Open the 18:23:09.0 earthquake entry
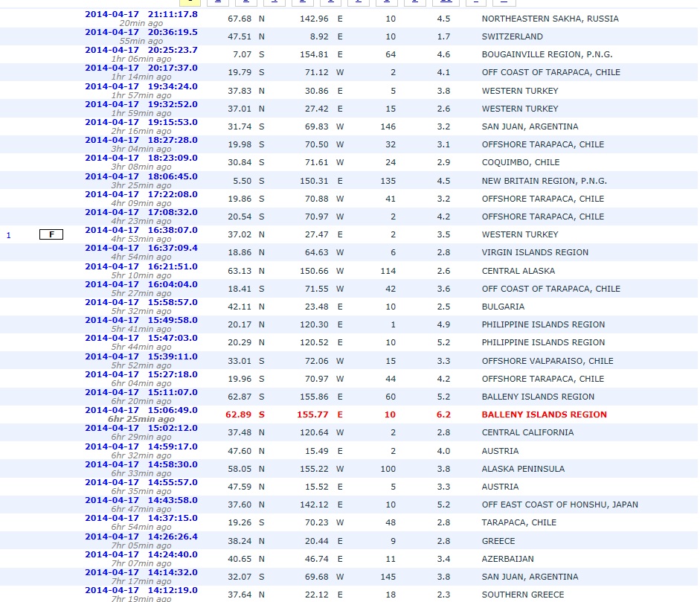The height and width of the screenshot is (602, 700). pos(141,158)
